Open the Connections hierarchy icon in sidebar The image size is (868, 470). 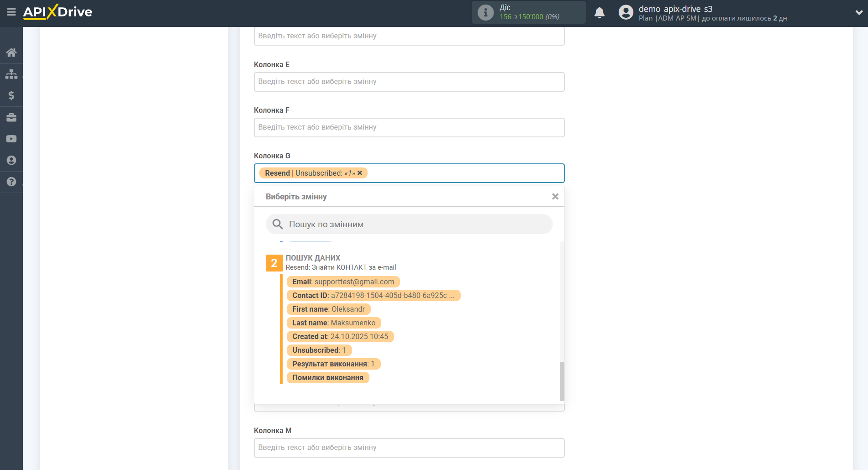pyautogui.click(x=11, y=73)
